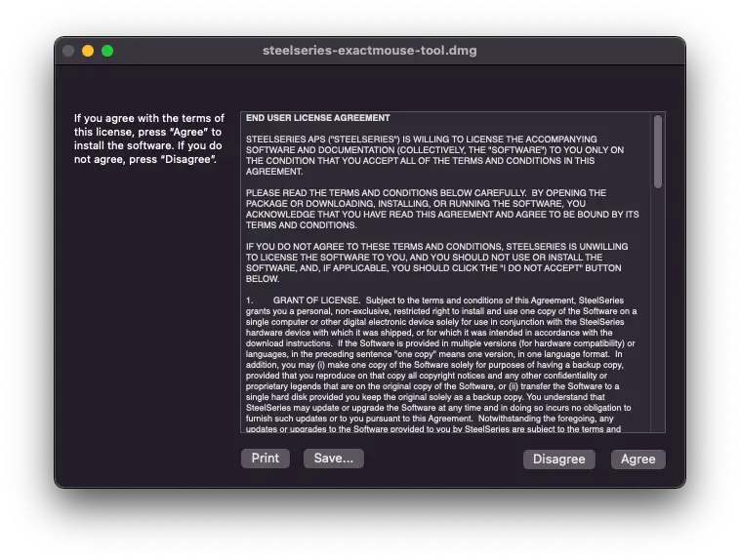Print the license agreement
This screenshot has height=560, width=740.
(x=266, y=459)
